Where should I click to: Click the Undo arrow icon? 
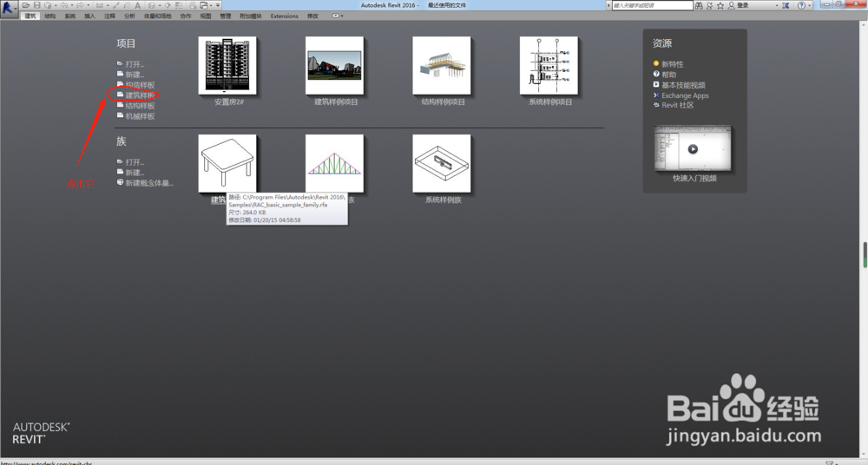pos(64,5)
